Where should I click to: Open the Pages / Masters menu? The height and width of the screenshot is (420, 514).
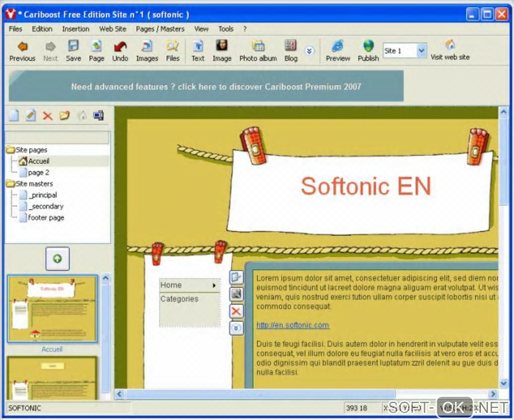point(160,29)
